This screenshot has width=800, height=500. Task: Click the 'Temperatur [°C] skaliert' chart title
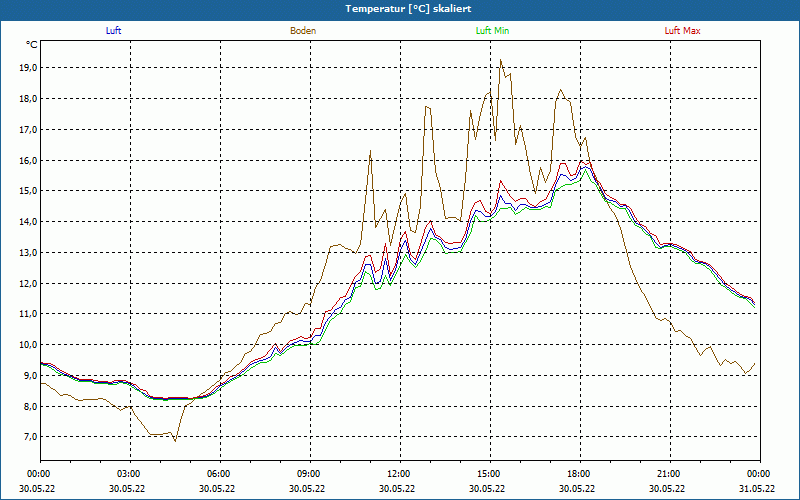[408, 9]
